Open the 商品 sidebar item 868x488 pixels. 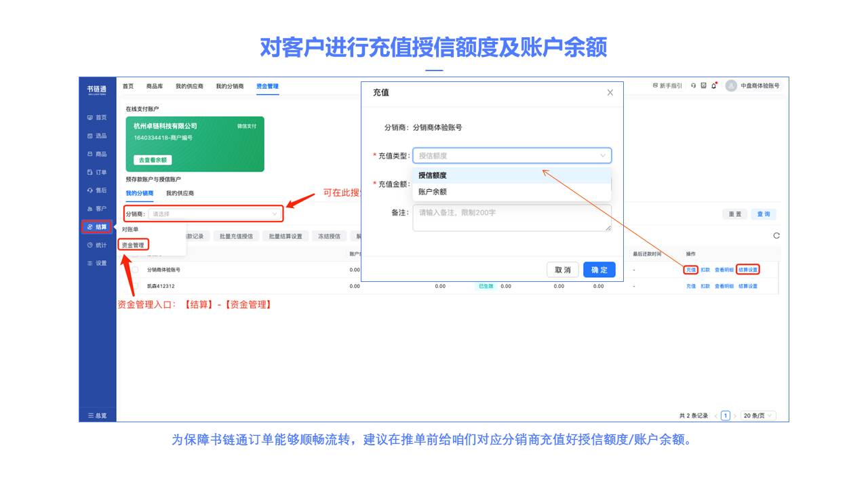(97, 154)
